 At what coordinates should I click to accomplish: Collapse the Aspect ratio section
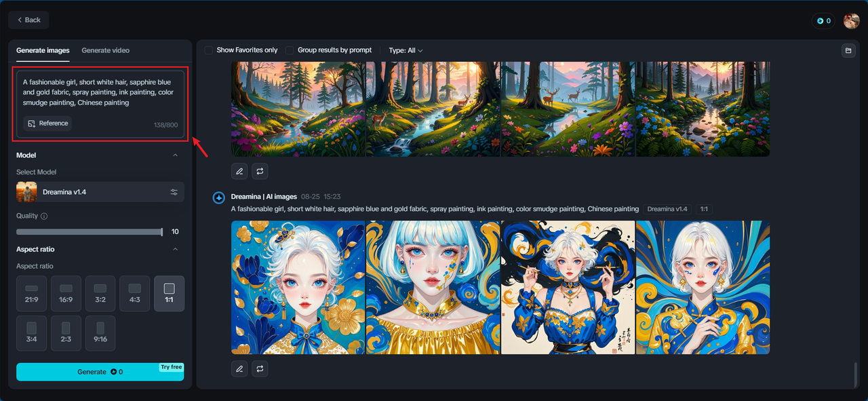[175, 249]
